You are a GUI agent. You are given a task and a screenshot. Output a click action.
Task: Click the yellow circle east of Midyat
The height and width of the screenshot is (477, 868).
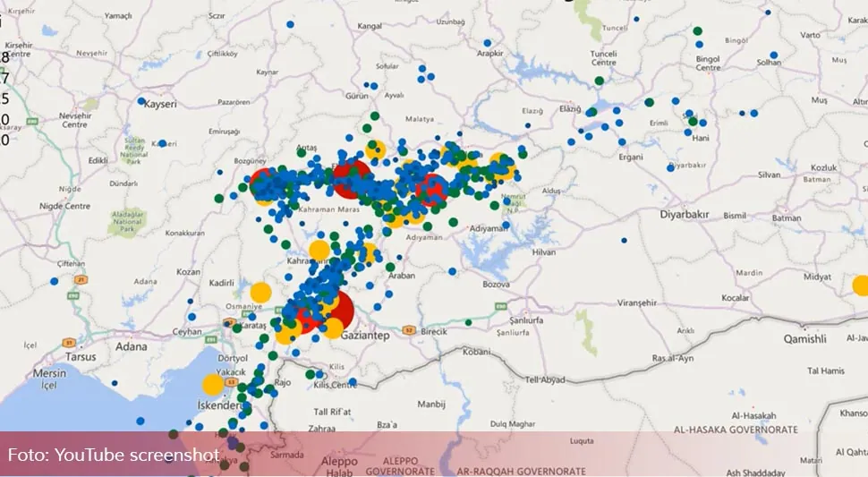(860, 285)
